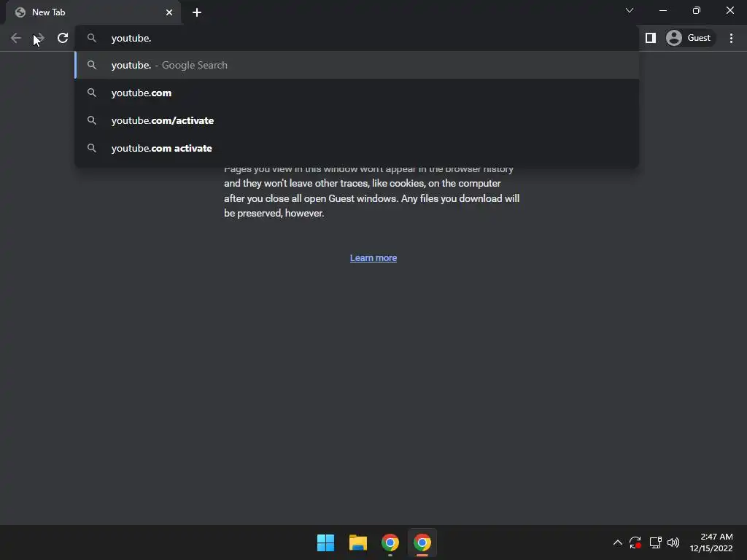
Task: Click the browser back arrow
Action: tap(16, 38)
